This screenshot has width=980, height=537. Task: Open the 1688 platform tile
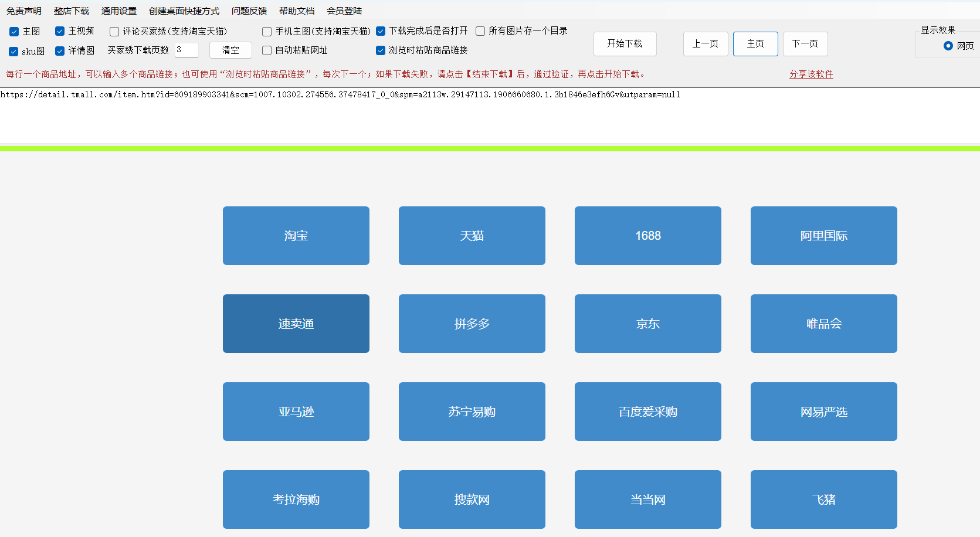click(648, 236)
